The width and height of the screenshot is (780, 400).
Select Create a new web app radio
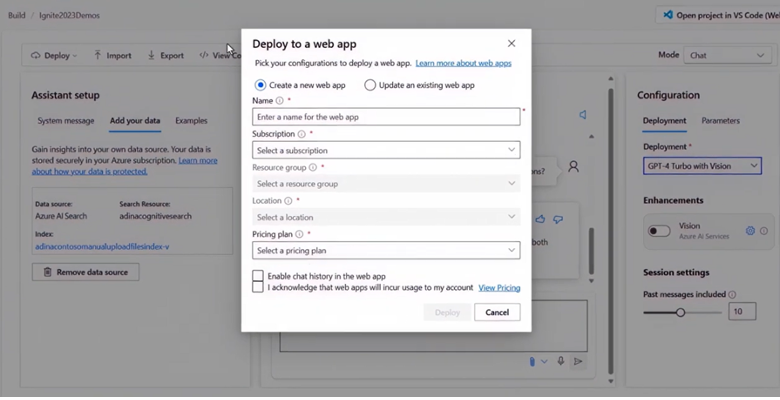[260, 85]
